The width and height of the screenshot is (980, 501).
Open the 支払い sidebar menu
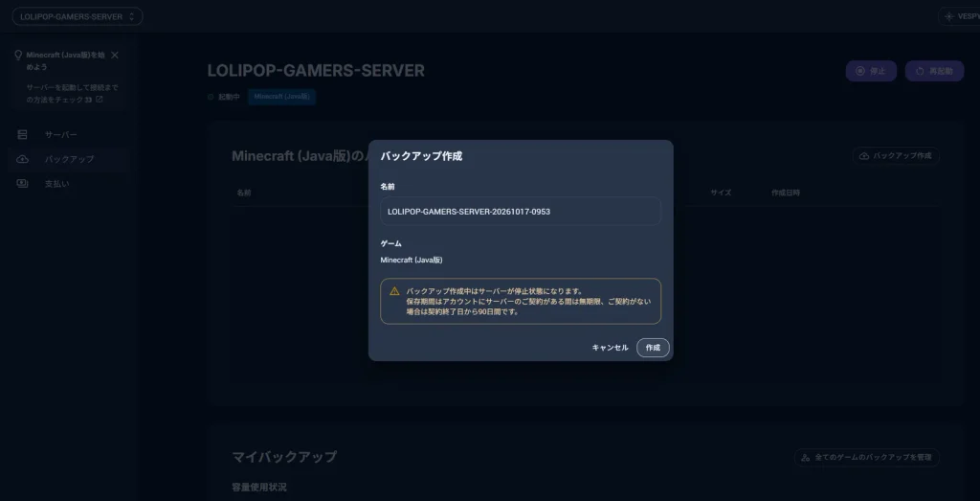pos(70,183)
